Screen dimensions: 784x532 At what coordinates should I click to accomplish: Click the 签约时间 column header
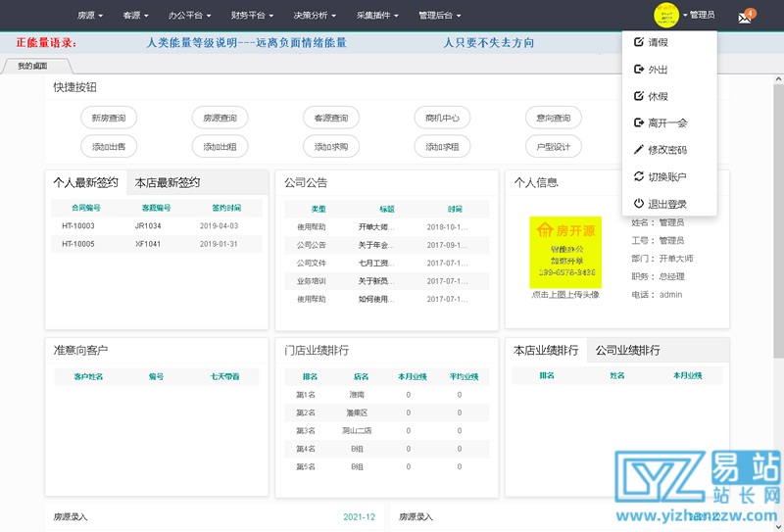226,208
